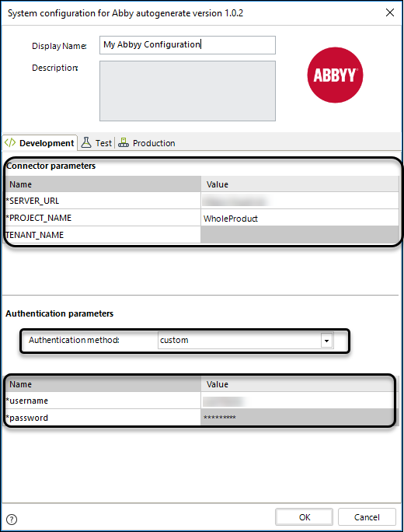Screen dimensions: 404x532
Task: Close the System configuration dialog
Action: [390, 13]
